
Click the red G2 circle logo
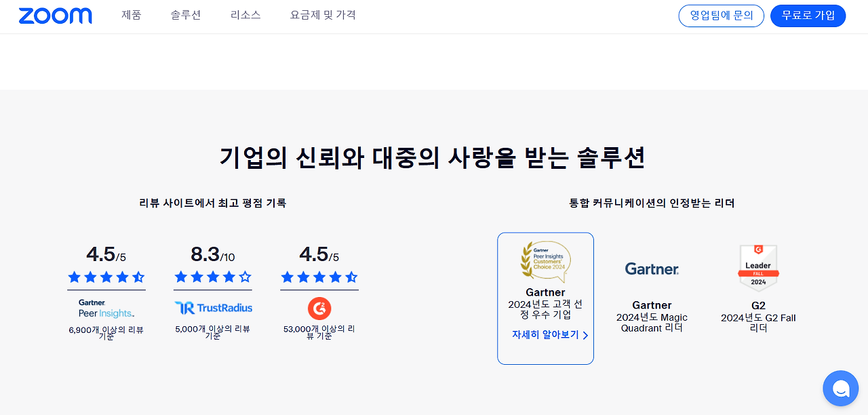[319, 309]
